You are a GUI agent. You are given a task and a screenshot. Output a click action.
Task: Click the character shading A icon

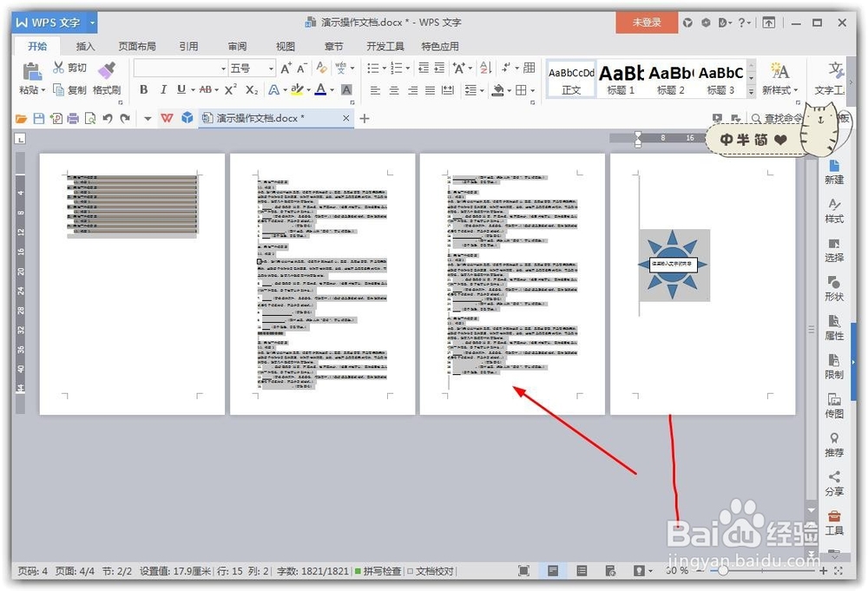pyautogui.click(x=346, y=89)
